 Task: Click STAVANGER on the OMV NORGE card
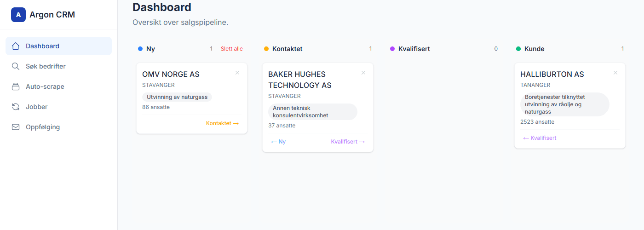point(159,85)
